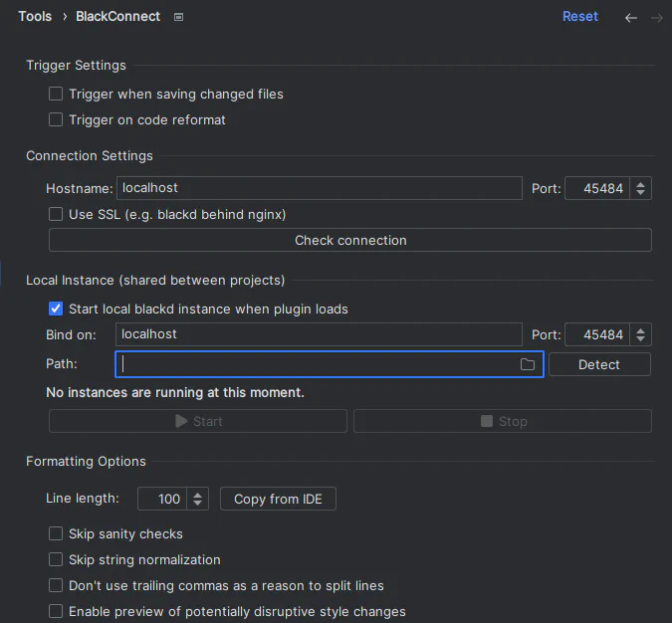Click the Detect button
The width and height of the screenshot is (672, 623).
tap(599, 365)
